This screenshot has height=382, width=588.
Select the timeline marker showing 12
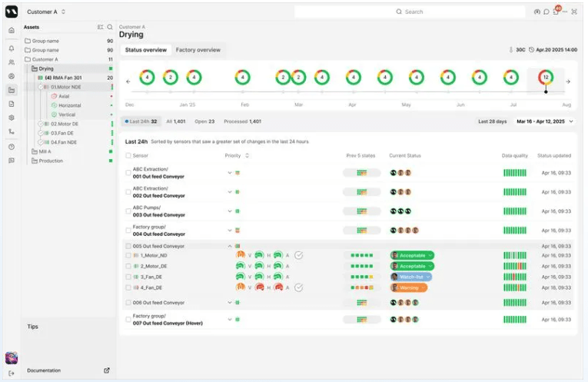click(x=546, y=78)
